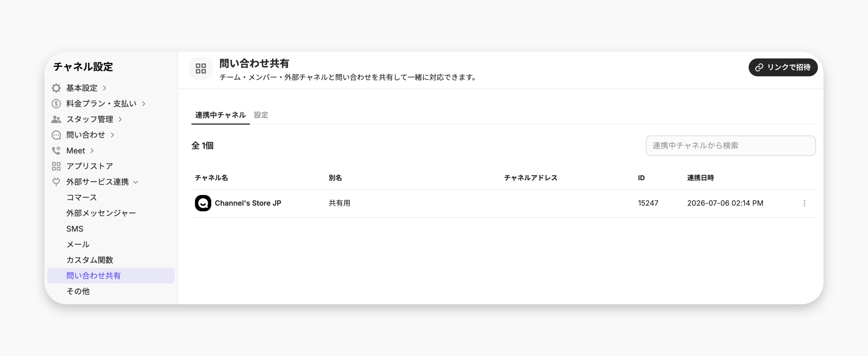This screenshot has width=868, height=356.
Task: Switch to the 連携中チャネル tab
Action: 220,115
